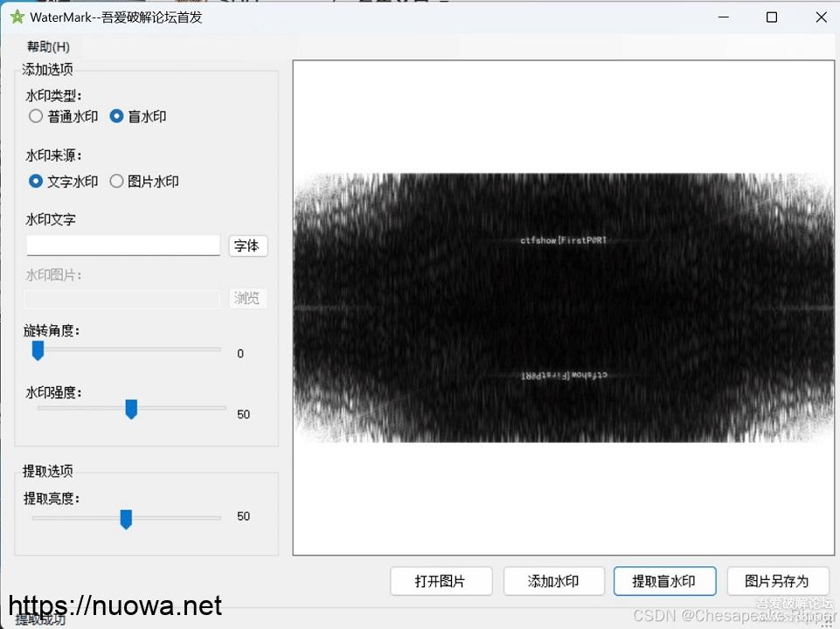Image resolution: width=840 pixels, height=629 pixels.
Task: Maximize the WaterMark window
Action: click(772, 17)
